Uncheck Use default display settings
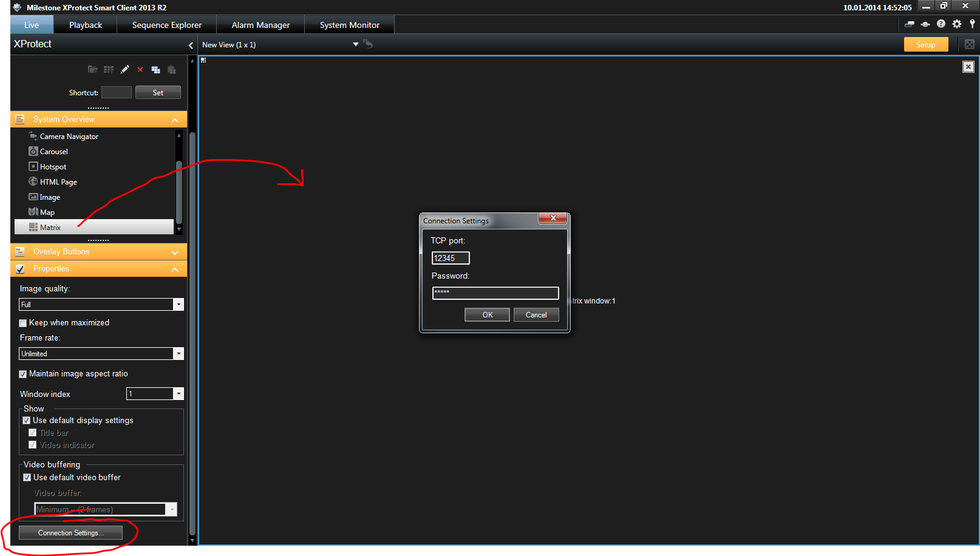 (27, 420)
